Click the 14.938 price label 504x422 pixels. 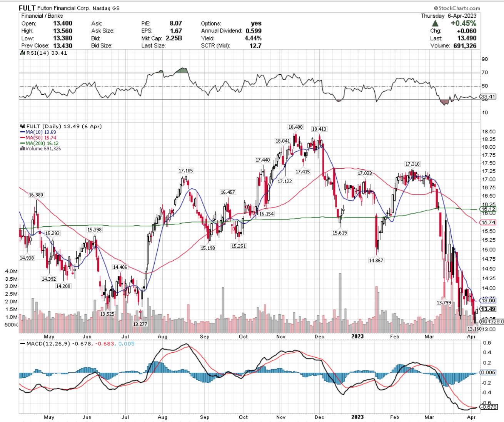27,258
